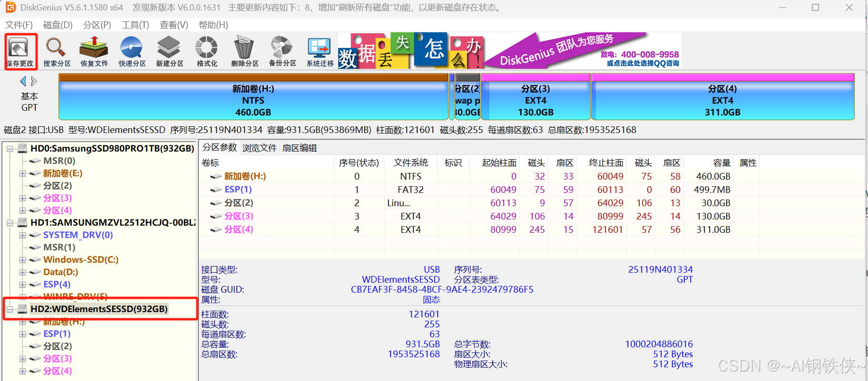Image resolution: width=868 pixels, height=381 pixels.
Task: Collapse the HD2:WDElementsSESSD tree node
Action: (x=10, y=309)
